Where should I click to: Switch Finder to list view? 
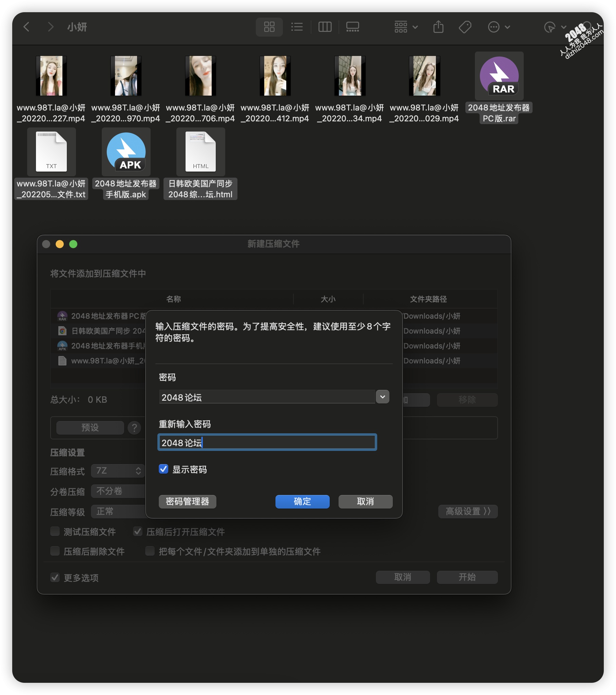point(296,27)
